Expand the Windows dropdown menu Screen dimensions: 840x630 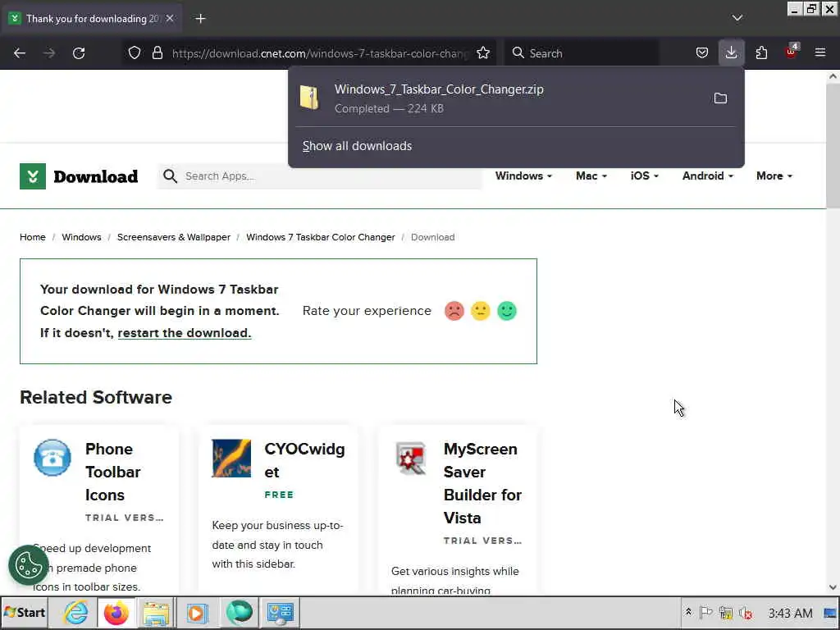pos(523,176)
